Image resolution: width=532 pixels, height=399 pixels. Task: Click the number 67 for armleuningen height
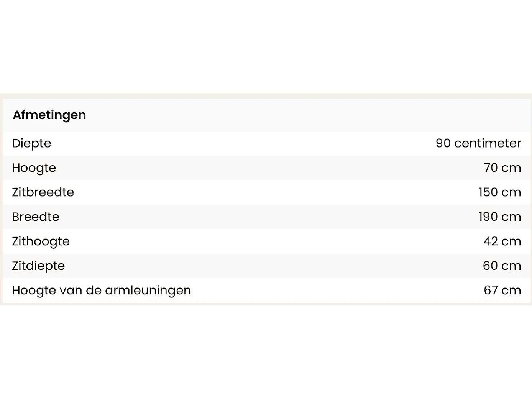click(x=491, y=291)
